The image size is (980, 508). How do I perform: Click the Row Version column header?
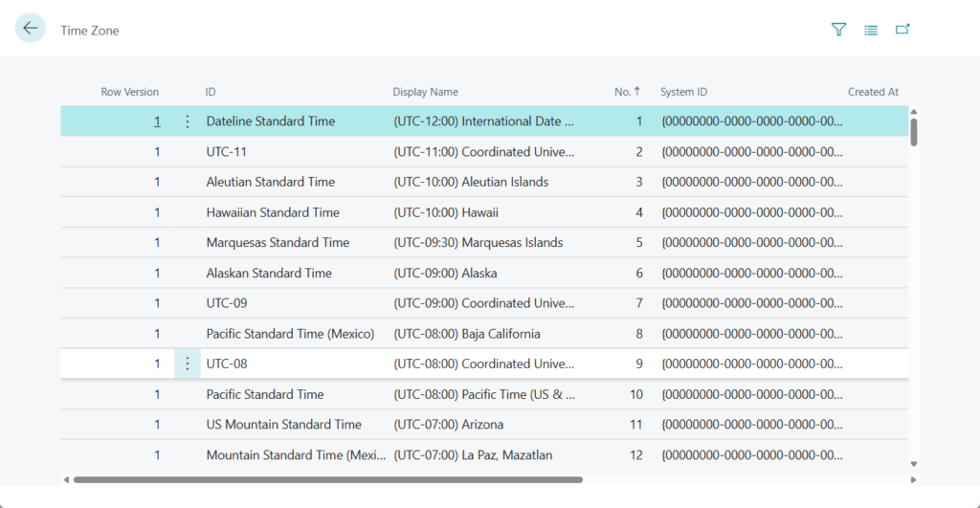(x=129, y=92)
